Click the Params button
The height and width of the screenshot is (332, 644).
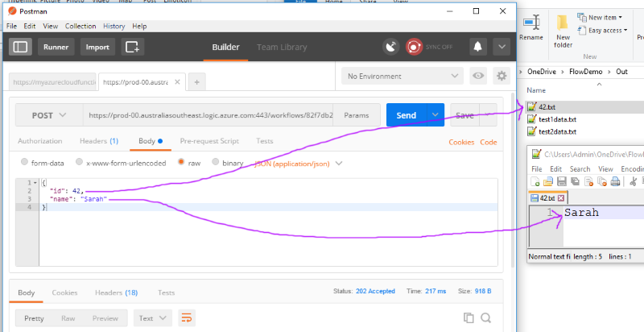pos(356,115)
